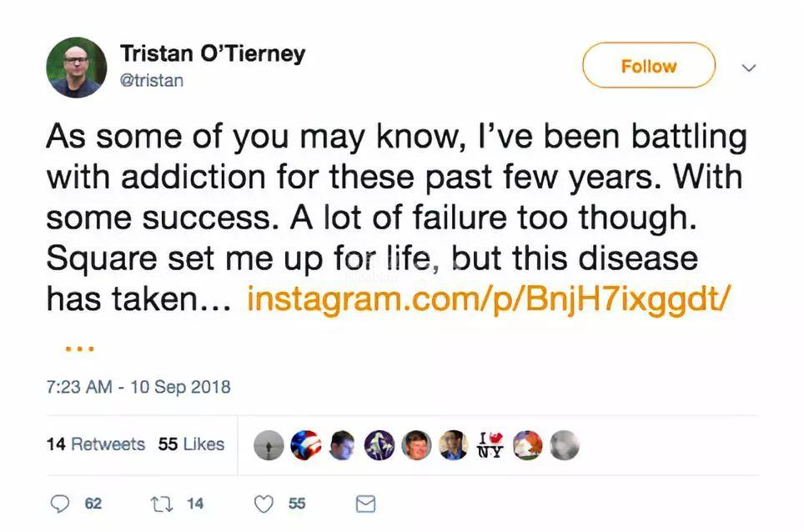This screenshot has height=532, width=804.
Task: Click the reply speech bubble icon
Action: 61,503
